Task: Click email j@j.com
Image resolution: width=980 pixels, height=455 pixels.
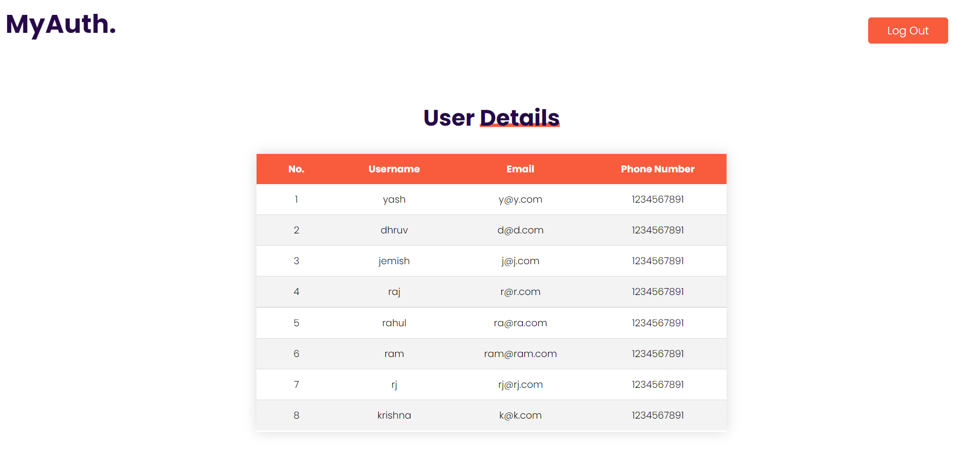Action: [520, 261]
